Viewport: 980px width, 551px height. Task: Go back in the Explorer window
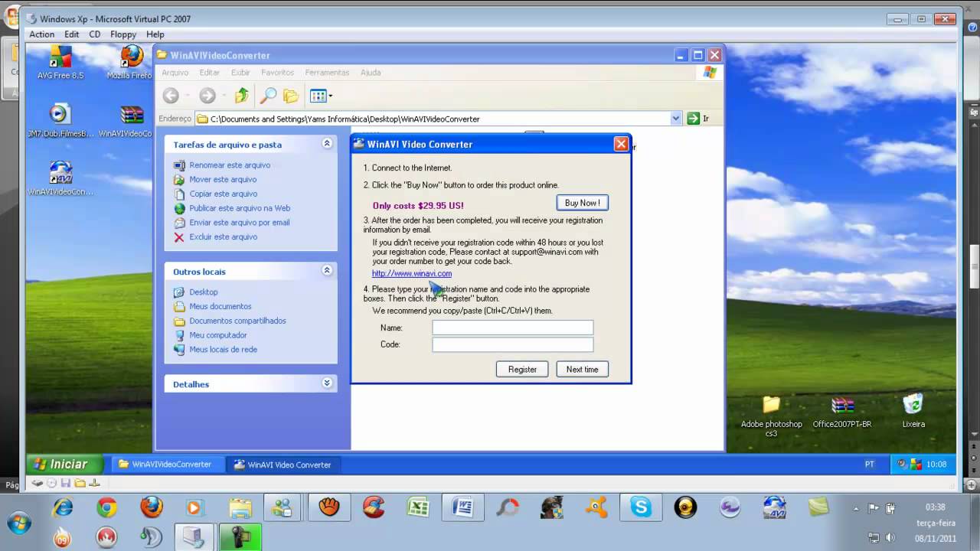[x=171, y=96]
